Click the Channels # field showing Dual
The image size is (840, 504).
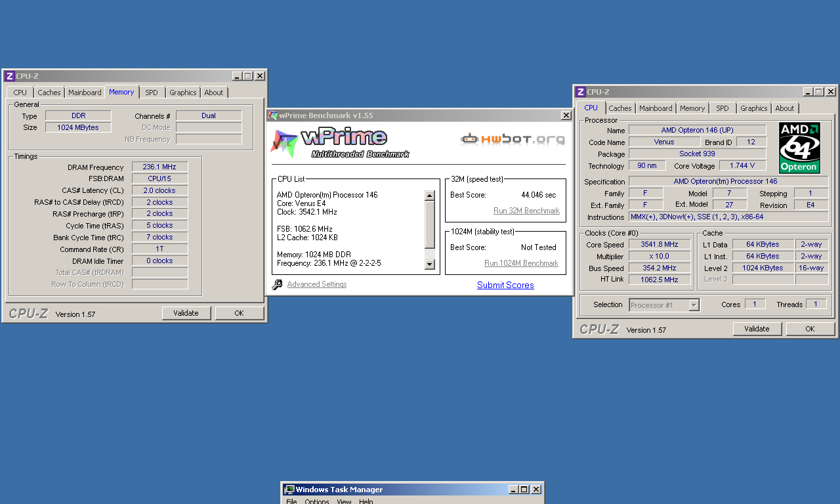(x=209, y=115)
